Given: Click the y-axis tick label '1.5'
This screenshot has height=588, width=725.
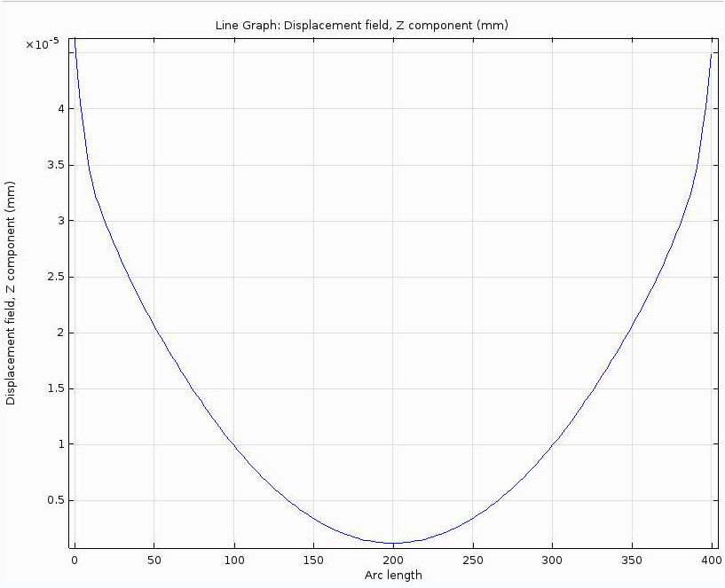Looking at the screenshot, I should (55, 388).
